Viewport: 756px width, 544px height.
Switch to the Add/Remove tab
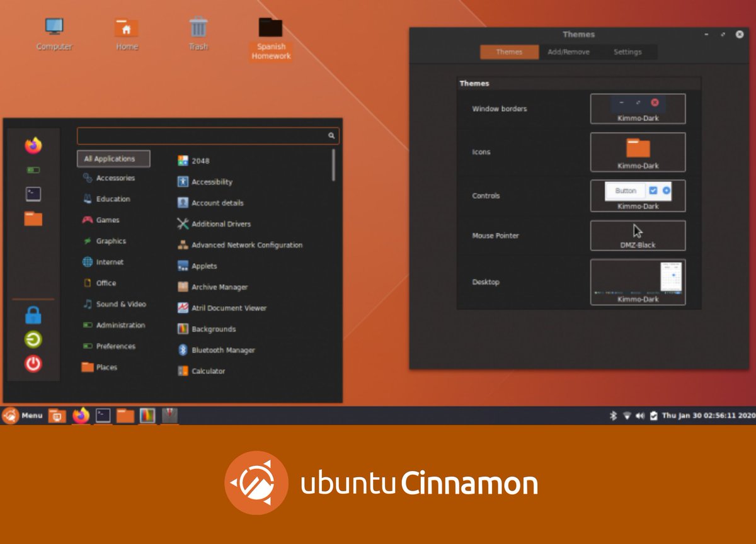click(x=568, y=52)
